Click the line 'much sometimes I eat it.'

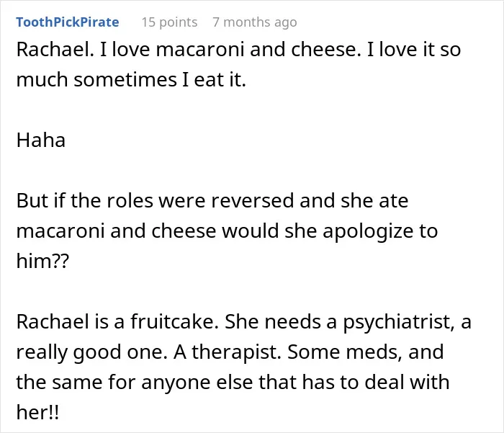click(x=131, y=79)
